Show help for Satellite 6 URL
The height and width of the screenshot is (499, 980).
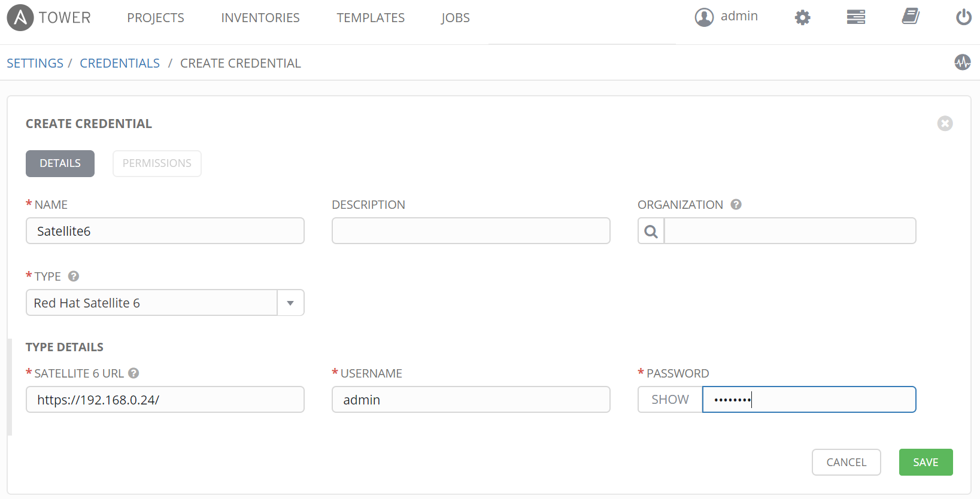coord(134,373)
